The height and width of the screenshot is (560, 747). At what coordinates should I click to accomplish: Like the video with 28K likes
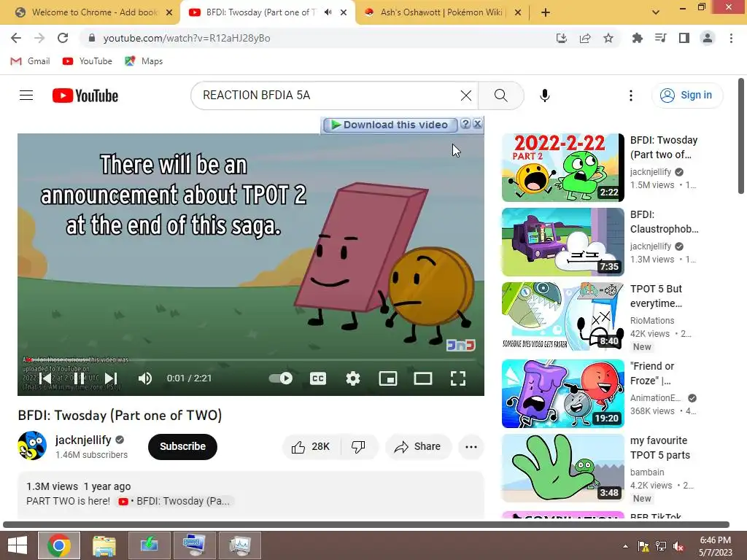click(311, 447)
